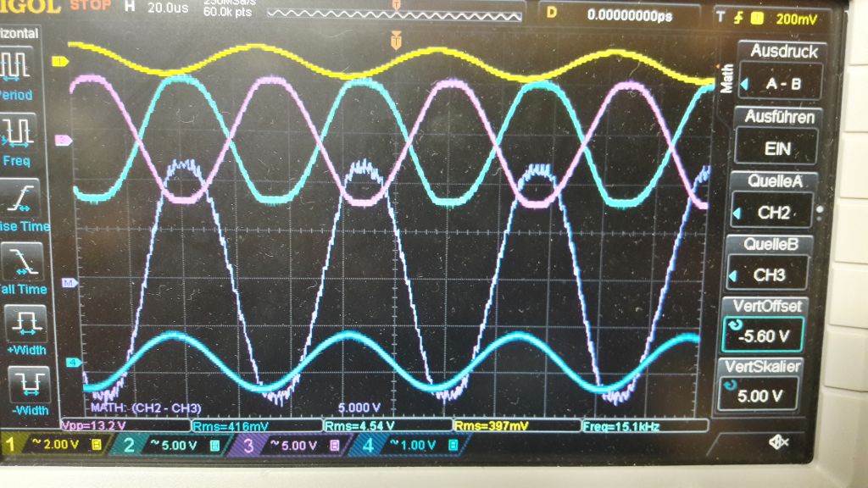Viewport: 868px width, 488px height.
Task: Click the speaker mute icon
Action: [x=778, y=441]
